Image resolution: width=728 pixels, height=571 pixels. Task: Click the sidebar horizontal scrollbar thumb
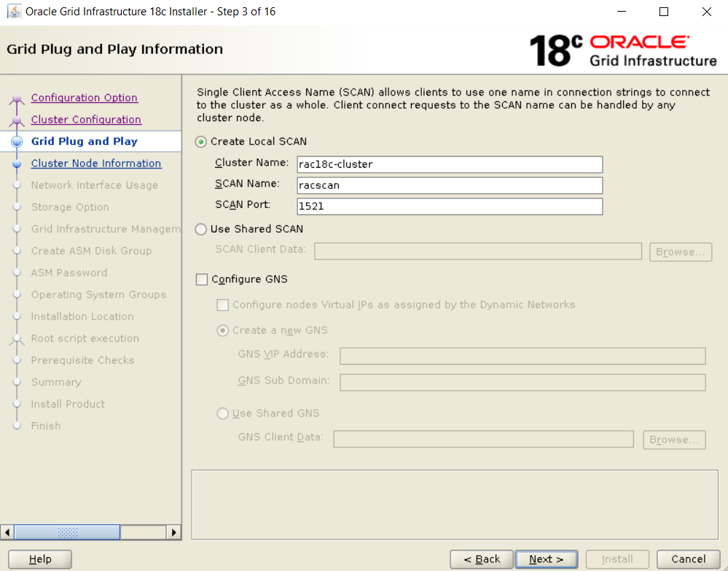tap(67, 532)
